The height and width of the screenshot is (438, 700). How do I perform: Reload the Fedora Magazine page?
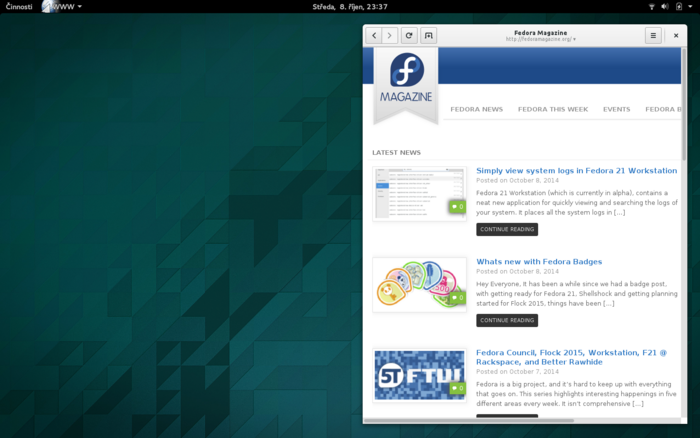[409, 36]
